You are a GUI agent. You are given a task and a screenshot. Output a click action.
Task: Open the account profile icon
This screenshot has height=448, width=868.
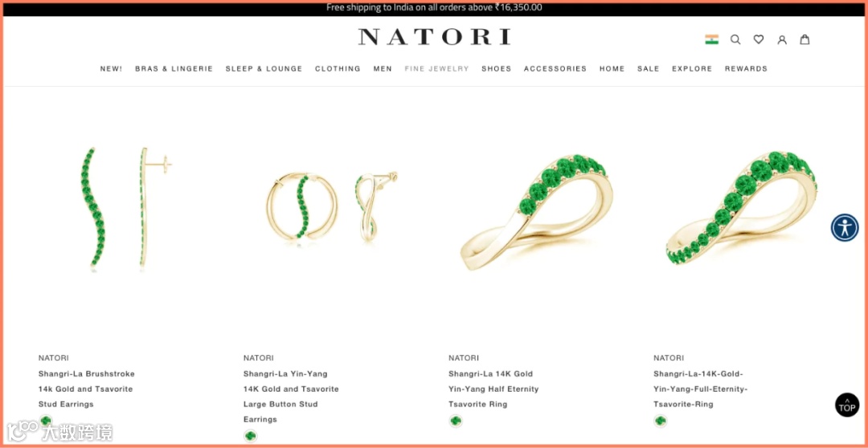782,39
